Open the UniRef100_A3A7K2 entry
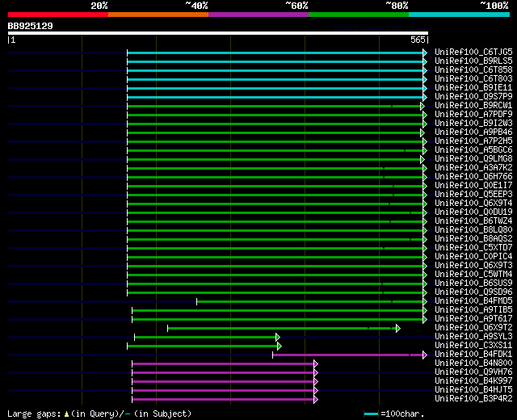Image resolution: width=517 pixels, height=420 pixels. coord(473,168)
